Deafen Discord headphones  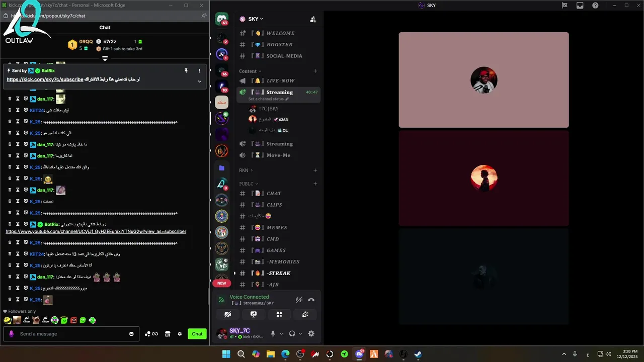coord(292,333)
